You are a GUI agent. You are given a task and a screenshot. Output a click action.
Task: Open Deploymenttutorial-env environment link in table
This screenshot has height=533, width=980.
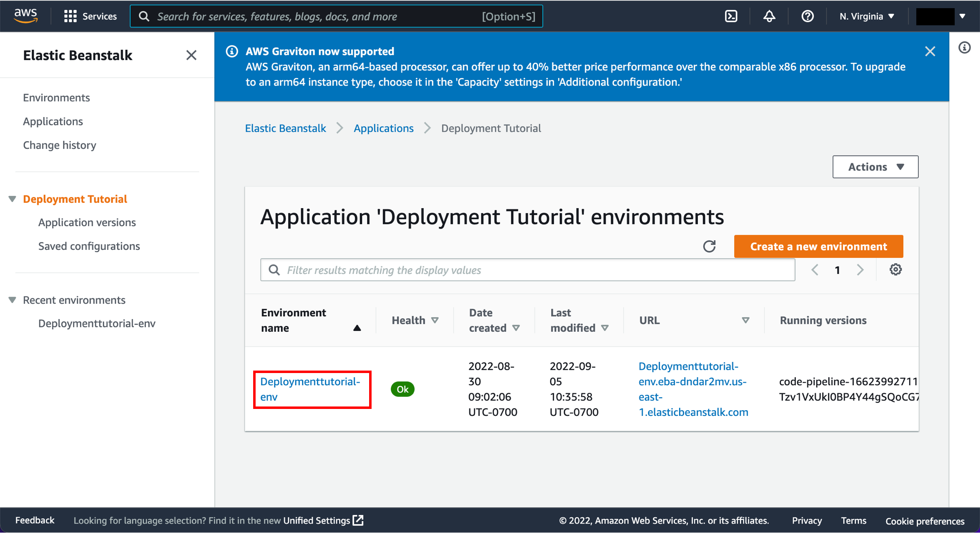point(310,389)
